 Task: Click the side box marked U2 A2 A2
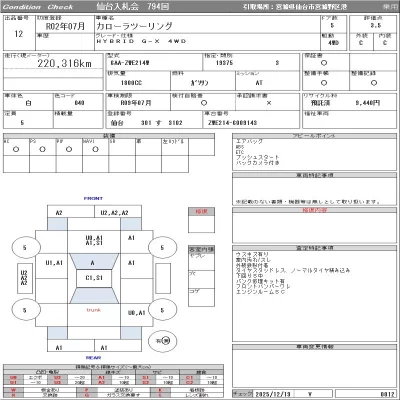pos(24,278)
